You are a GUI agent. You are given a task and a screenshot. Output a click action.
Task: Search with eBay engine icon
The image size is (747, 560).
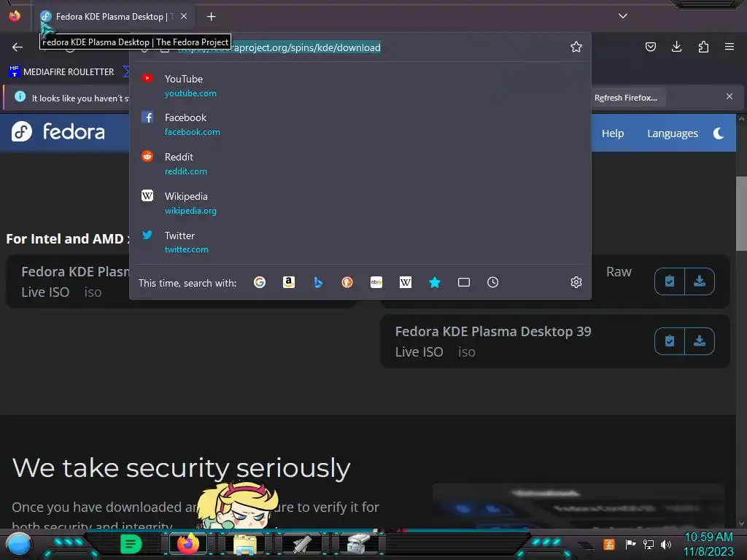click(x=376, y=282)
